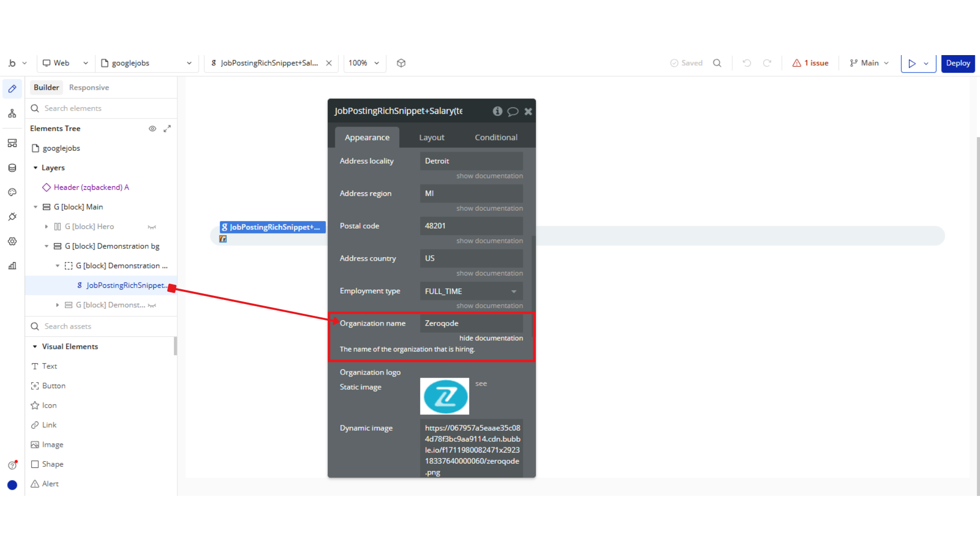
Task: Switch to the Responsive tab
Action: (89, 88)
